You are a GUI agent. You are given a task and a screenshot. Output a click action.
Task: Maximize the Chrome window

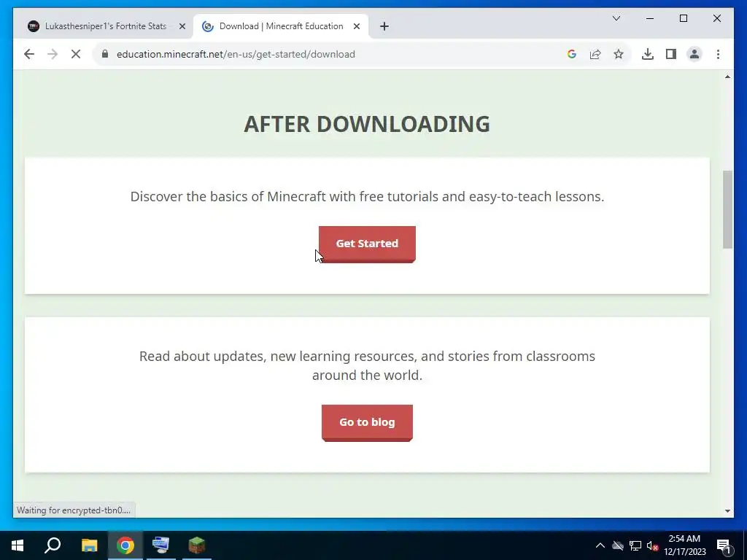coord(683,18)
